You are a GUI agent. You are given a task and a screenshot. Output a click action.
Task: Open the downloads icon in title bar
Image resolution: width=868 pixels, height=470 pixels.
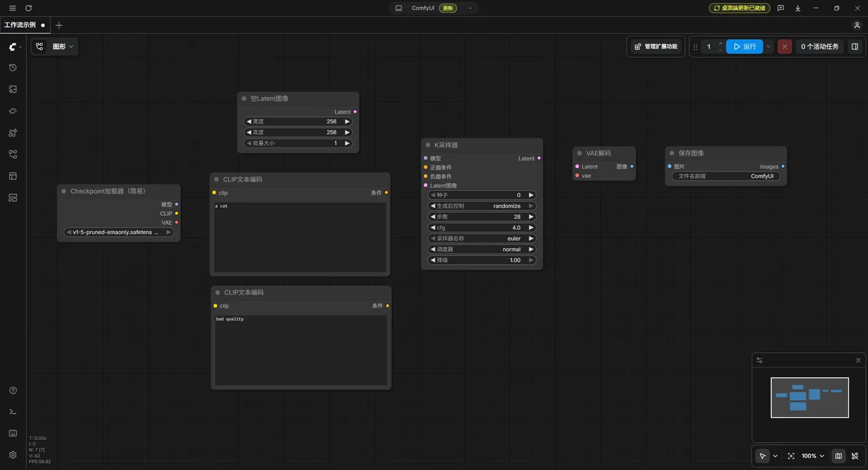click(798, 8)
